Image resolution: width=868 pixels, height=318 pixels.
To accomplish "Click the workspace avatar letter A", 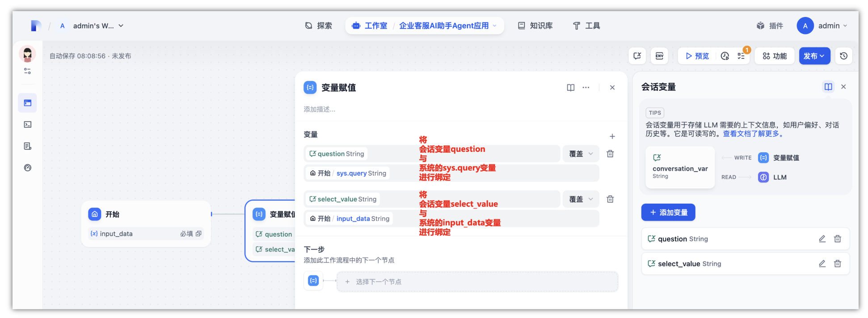I will tap(63, 26).
